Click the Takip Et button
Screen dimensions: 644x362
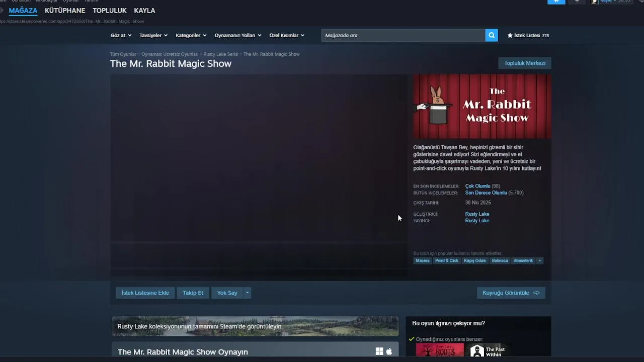tap(193, 293)
